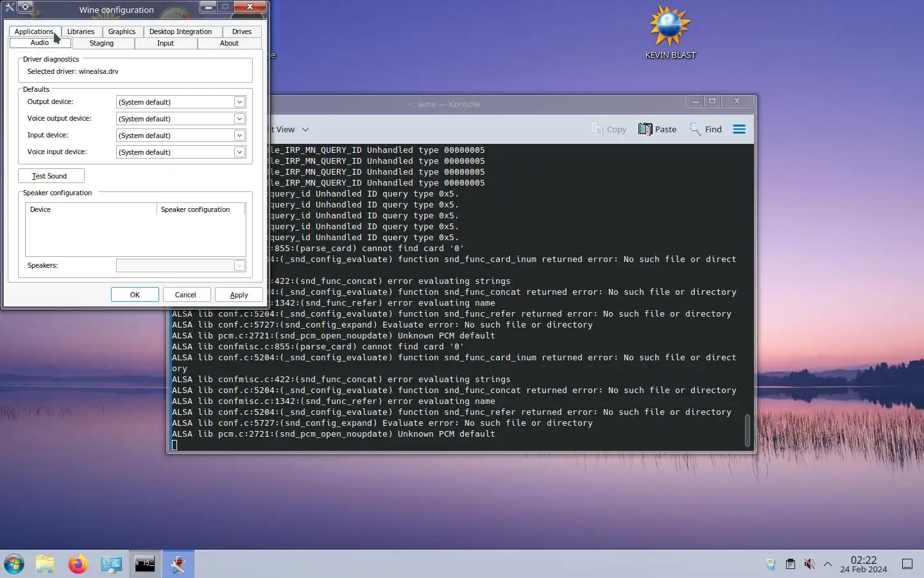
Task: Click the taskbar clock showing 02:22
Action: (864, 565)
